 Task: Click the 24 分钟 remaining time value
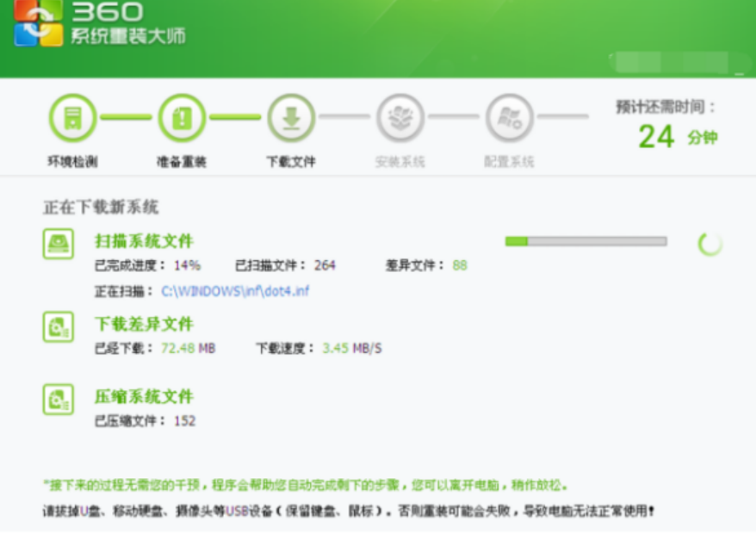[x=678, y=137]
